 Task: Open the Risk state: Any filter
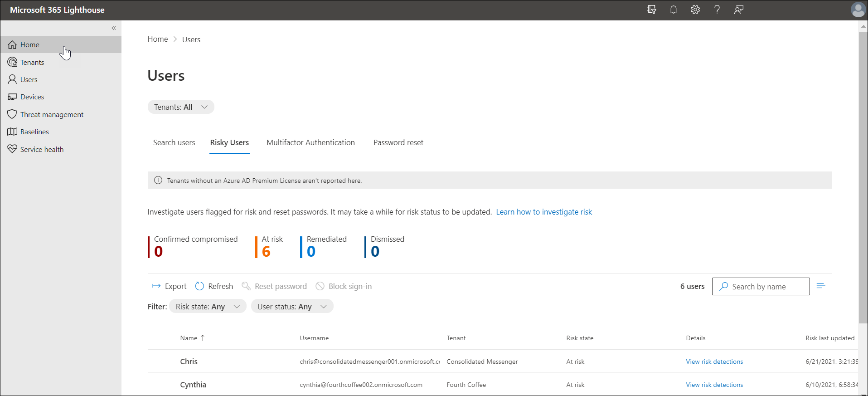[208, 307]
